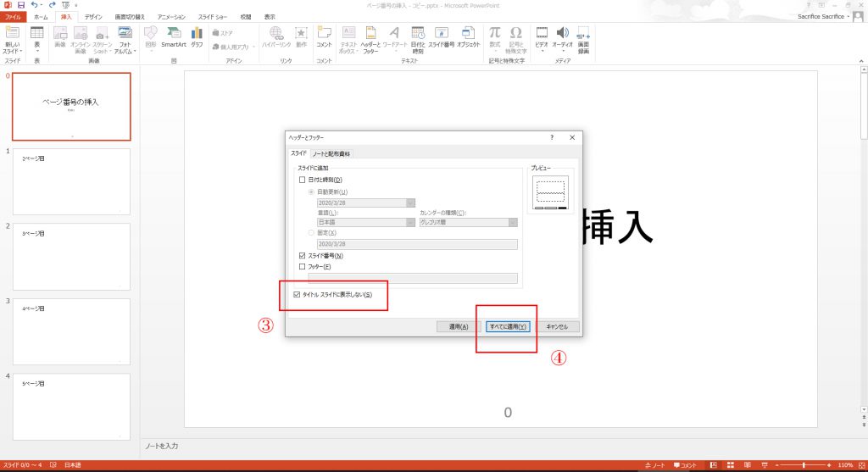
Task: Click the footer text input field
Action: coord(413,278)
